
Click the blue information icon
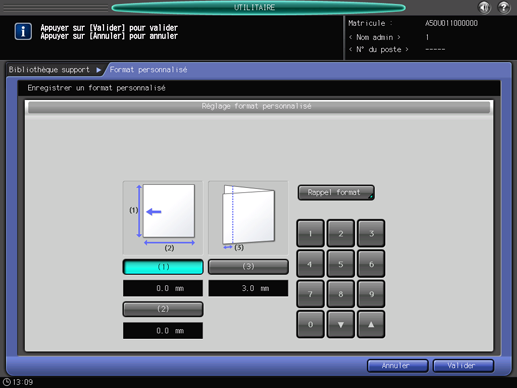(x=23, y=31)
